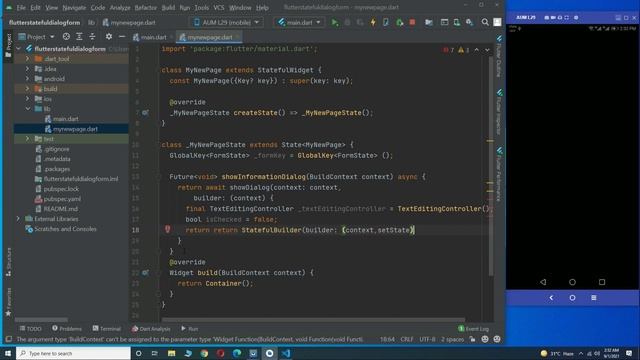The height and width of the screenshot is (360, 640).
Task: Jump to previous highlighted error arrow
Action: click(x=476, y=50)
